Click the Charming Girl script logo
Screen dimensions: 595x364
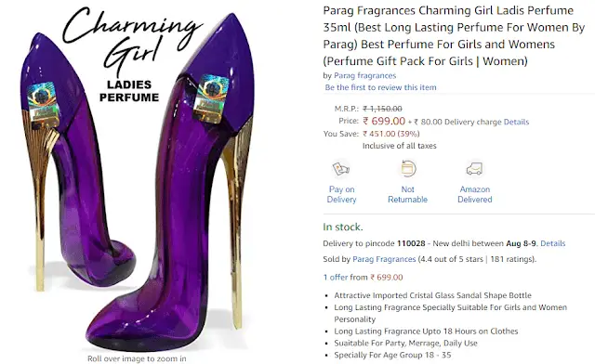pyautogui.click(x=131, y=36)
